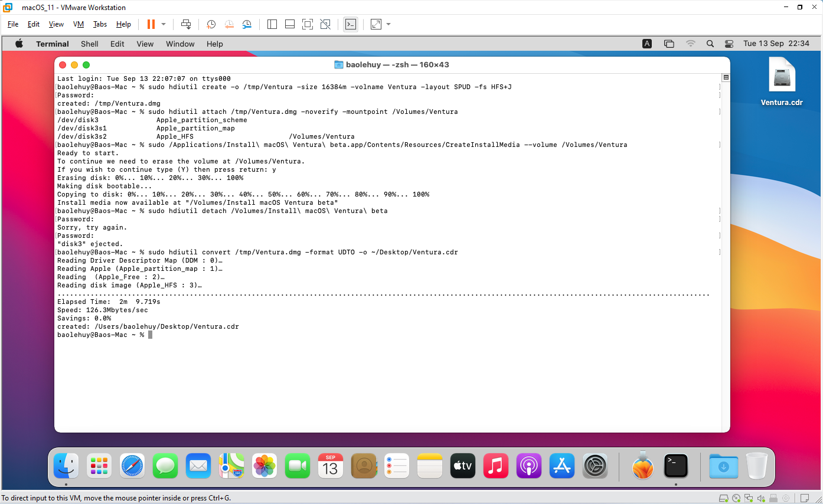Open Messages from the Dock

(165, 466)
